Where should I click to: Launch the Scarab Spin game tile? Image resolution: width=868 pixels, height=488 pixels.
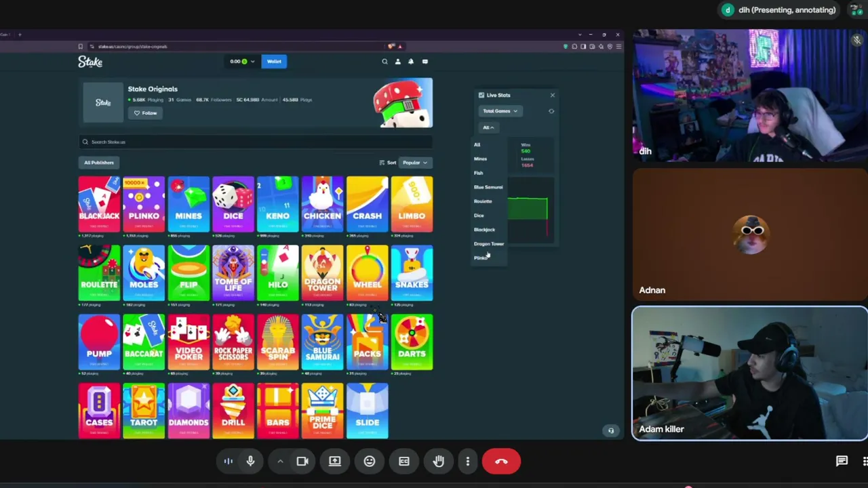pyautogui.click(x=278, y=342)
